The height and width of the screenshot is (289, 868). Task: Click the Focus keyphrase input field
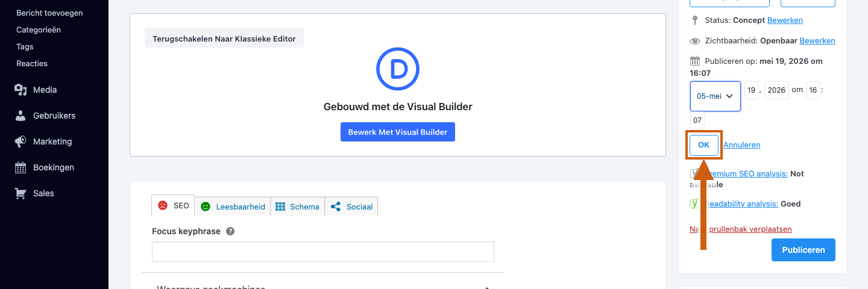pos(323,252)
